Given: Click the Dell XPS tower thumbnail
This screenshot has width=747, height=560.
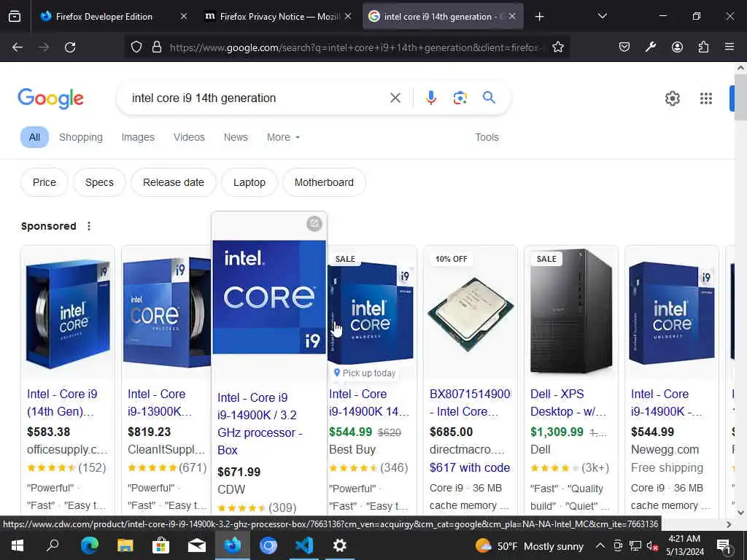Looking at the screenshot, I should pos(570,312).
